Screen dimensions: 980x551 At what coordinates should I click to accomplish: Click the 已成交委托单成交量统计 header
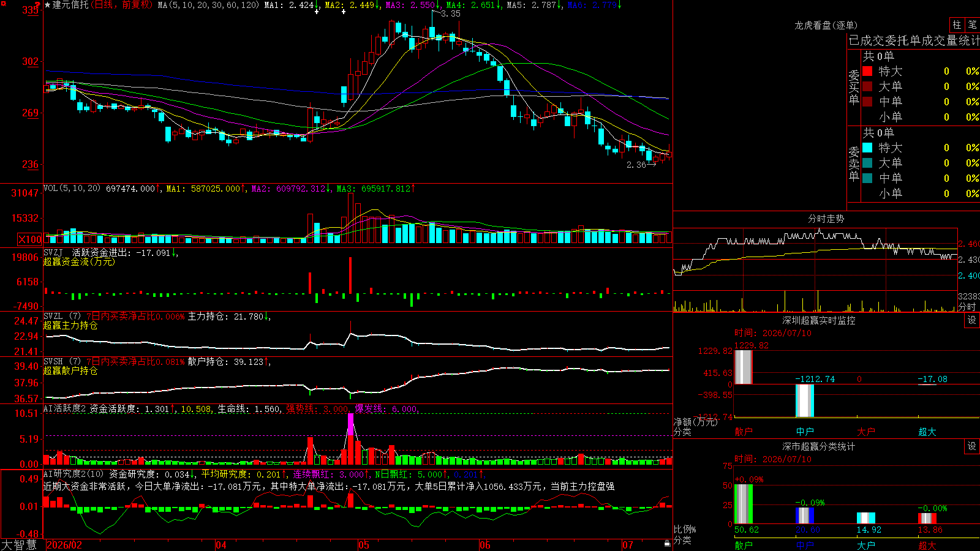point(914,40)
